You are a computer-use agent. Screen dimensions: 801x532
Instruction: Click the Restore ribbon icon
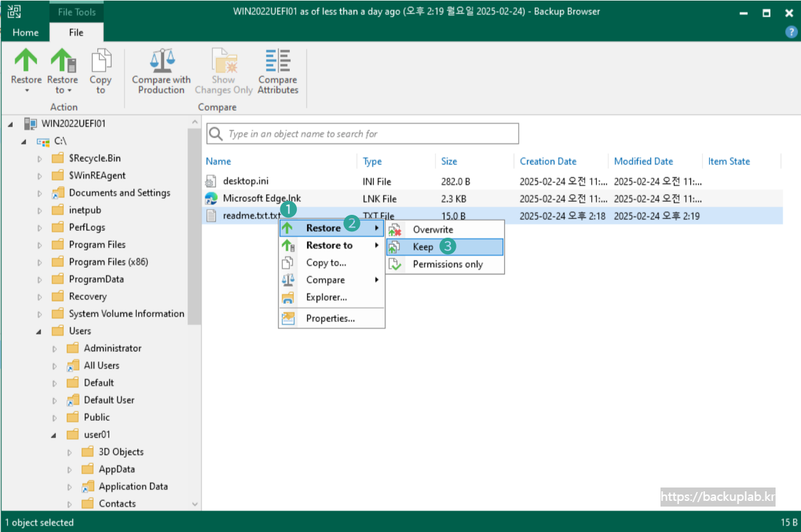(x=26, y=60)
